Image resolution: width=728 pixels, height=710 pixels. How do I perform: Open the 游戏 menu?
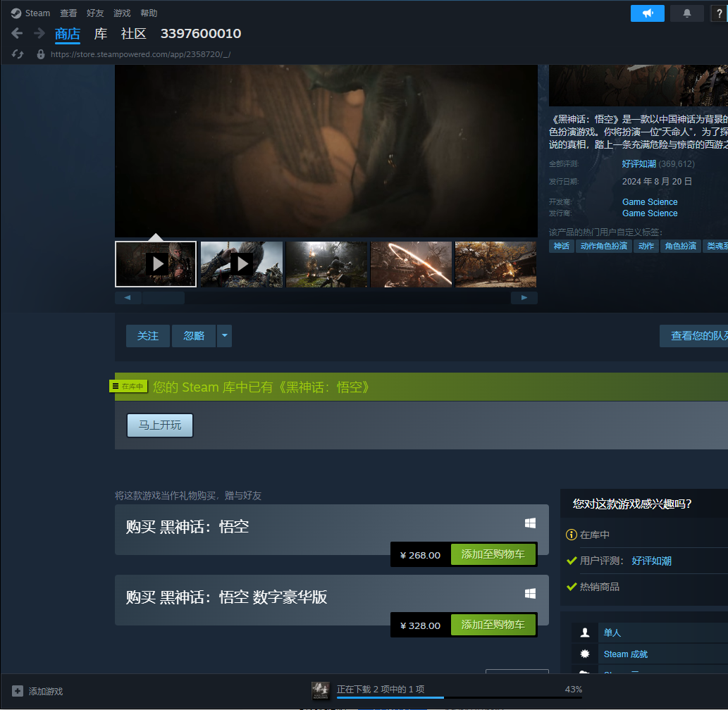(x=122, y=13)
